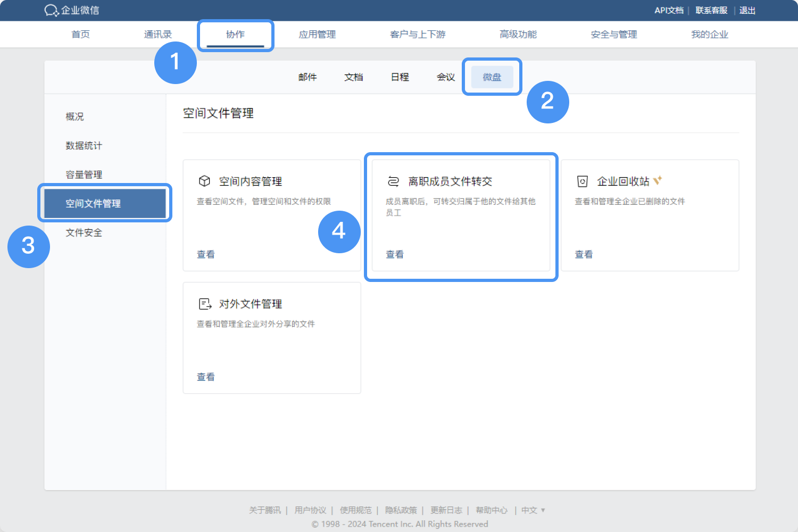Switch to the 微盘 sub-tab

click(492, 77)
